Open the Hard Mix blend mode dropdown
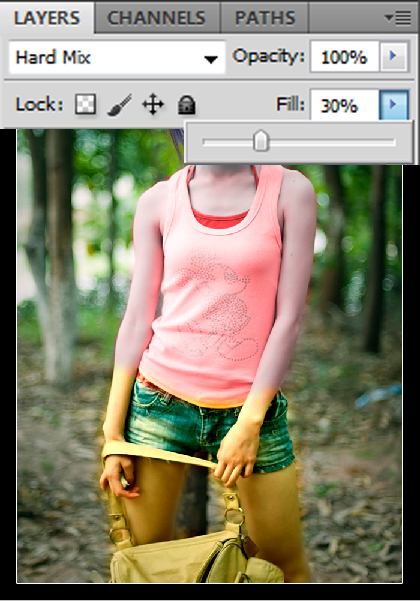The image size is (420, 601). click(117, 57)
